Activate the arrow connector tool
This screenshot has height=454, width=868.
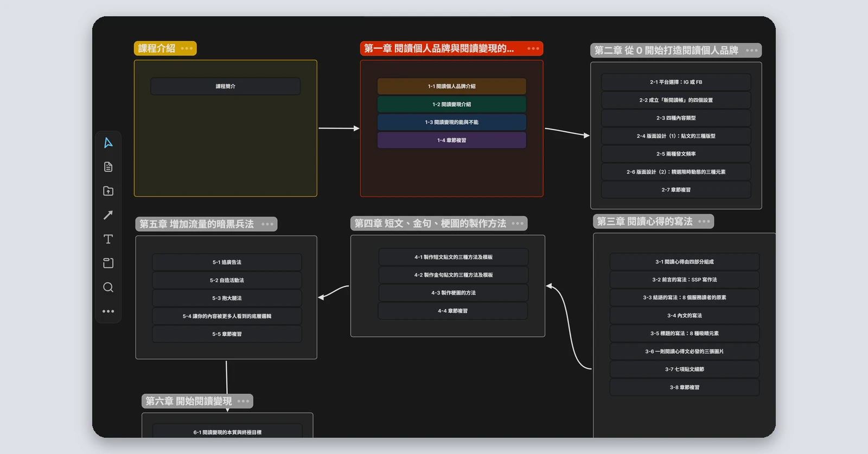(108, 215)
